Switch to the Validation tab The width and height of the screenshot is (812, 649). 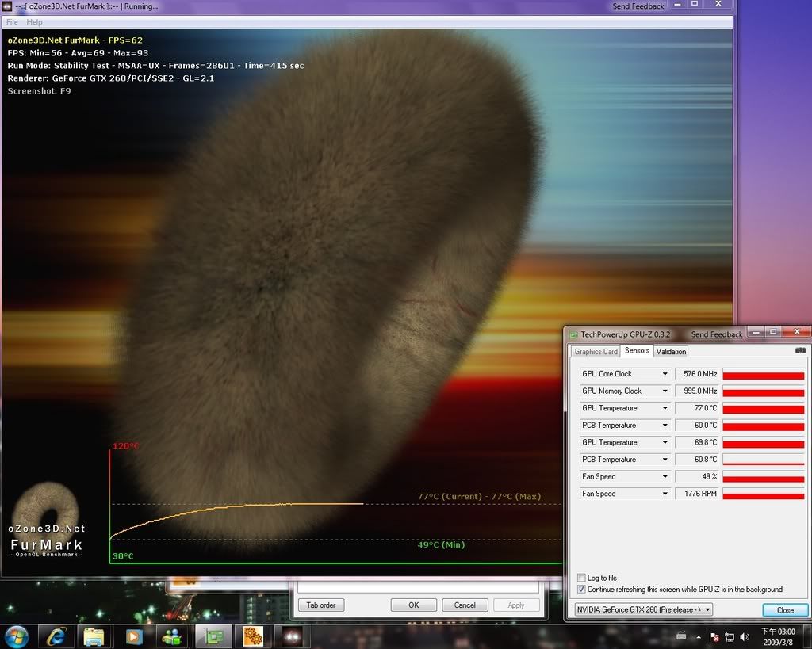click(x=671, y=351)
